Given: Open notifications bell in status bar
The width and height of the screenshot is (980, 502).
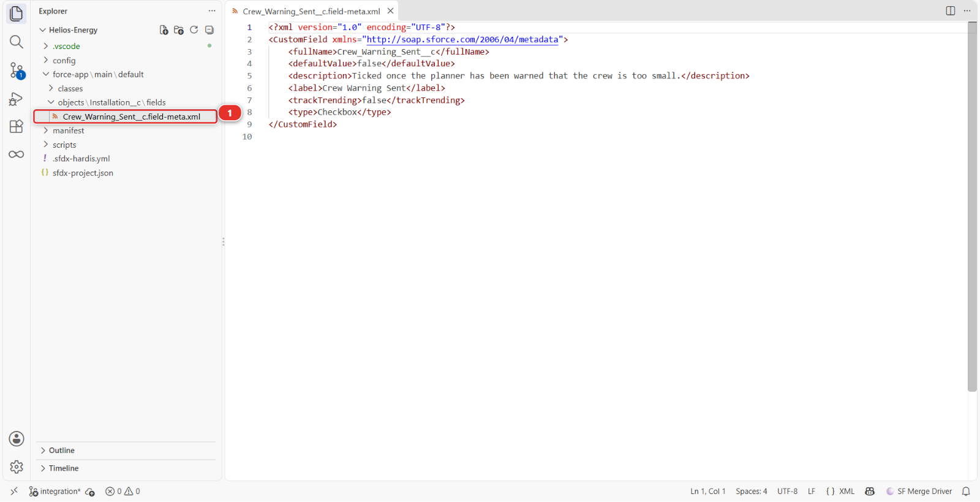Looking at the screenshot, I should tap(966, 492).
